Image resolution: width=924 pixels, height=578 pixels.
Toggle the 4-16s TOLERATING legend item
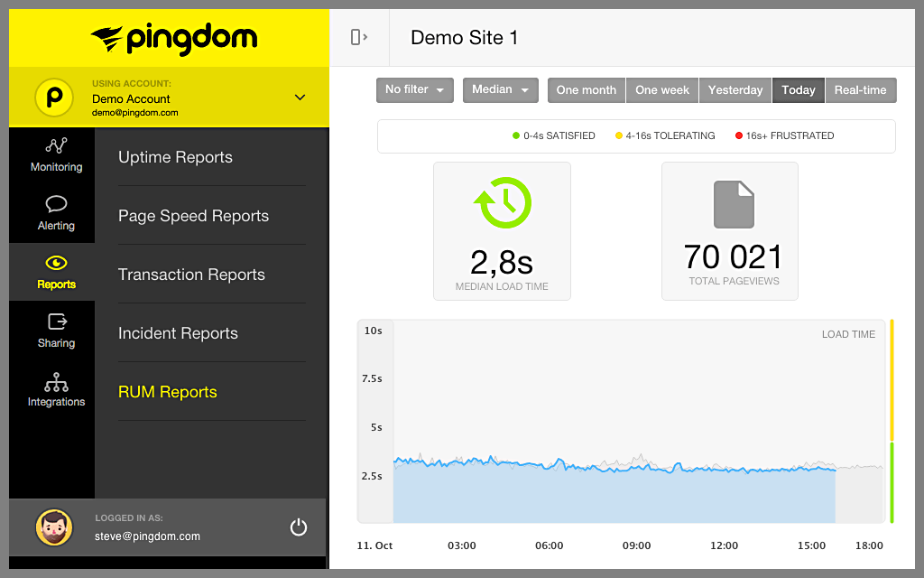[x=665, y=135]
